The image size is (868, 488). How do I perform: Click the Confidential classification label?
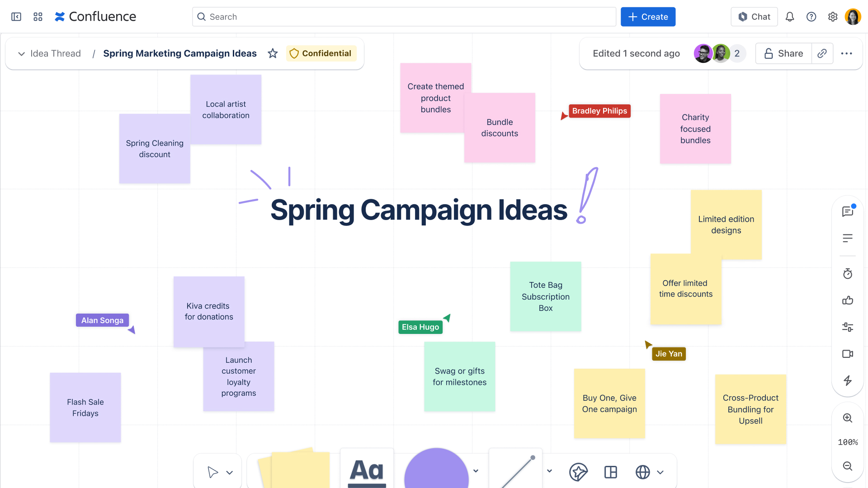[x=321, y=53]
